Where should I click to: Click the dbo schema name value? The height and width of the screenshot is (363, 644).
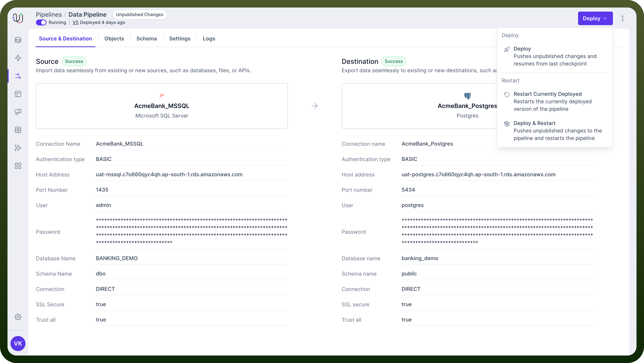[101, 274]
